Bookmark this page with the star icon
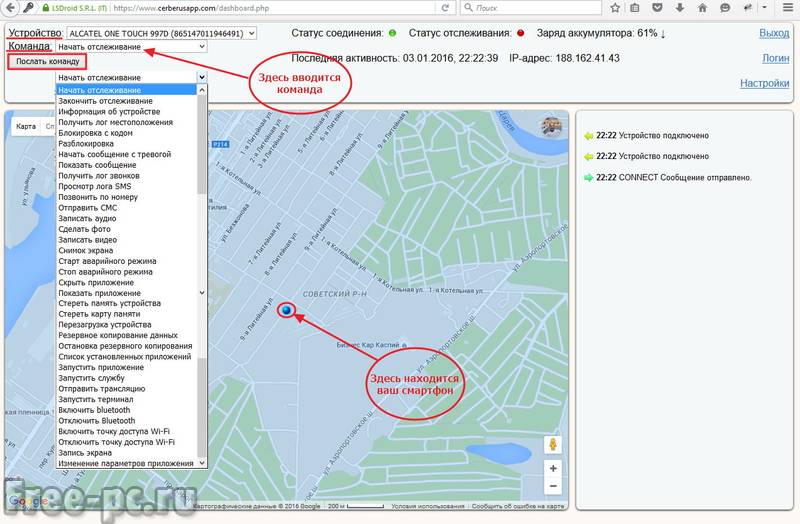Screen dimensions: 800x524 click(x=615, y=8)
